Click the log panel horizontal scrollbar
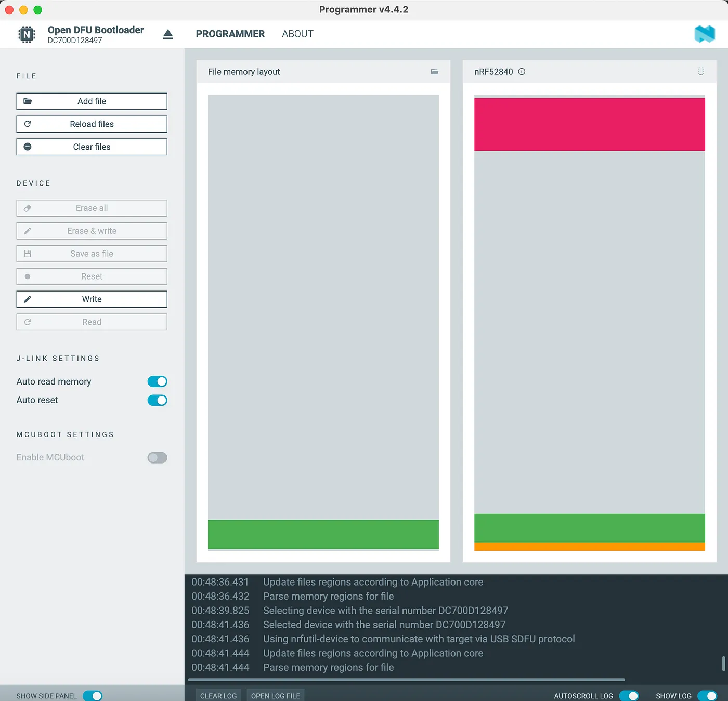The image size is (728, 701). [x=407, y=679]
